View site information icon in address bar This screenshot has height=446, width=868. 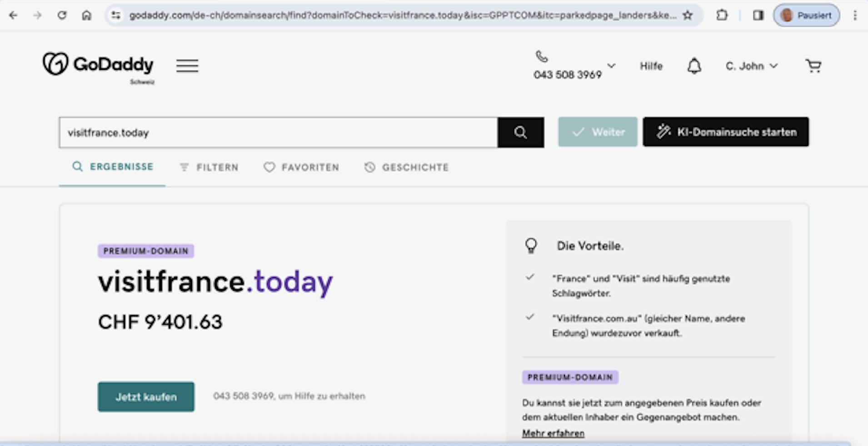(x=116, y=15)
